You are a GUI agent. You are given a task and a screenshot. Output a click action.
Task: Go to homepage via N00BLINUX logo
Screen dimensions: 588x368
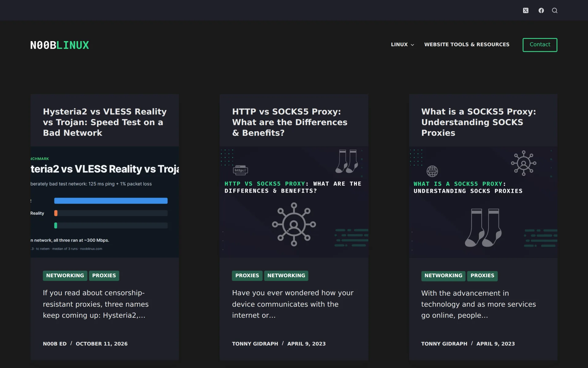60,45
